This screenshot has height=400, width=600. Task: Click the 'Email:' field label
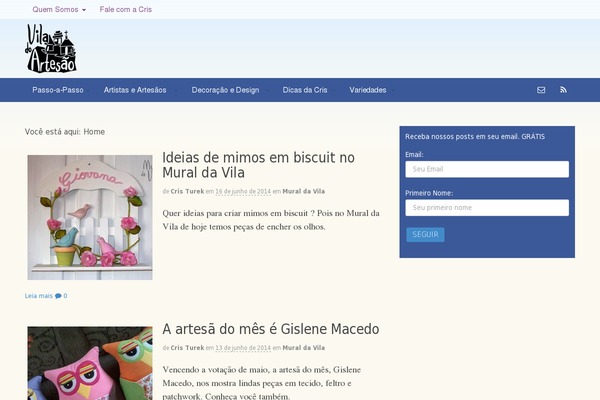click(414, 155)
